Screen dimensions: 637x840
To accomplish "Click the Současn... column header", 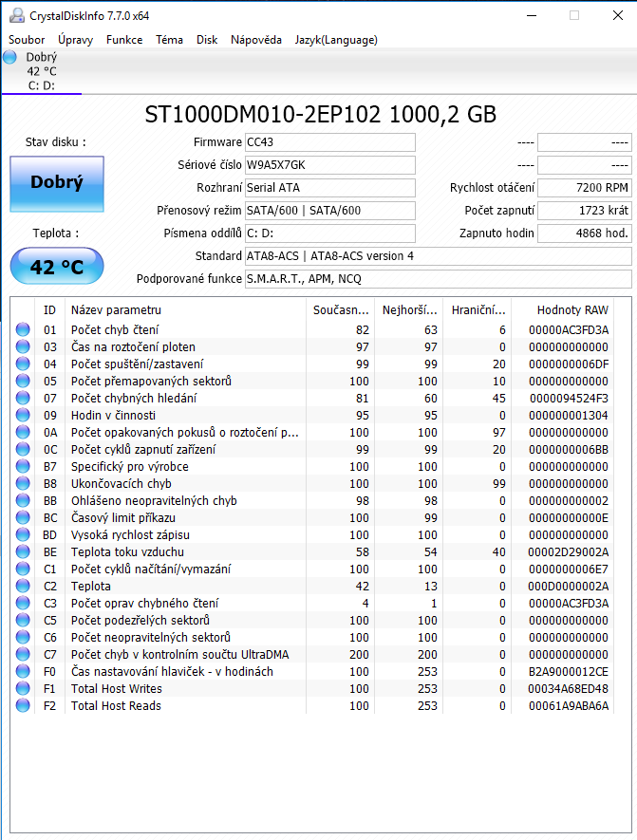I will tap(341, 309).
